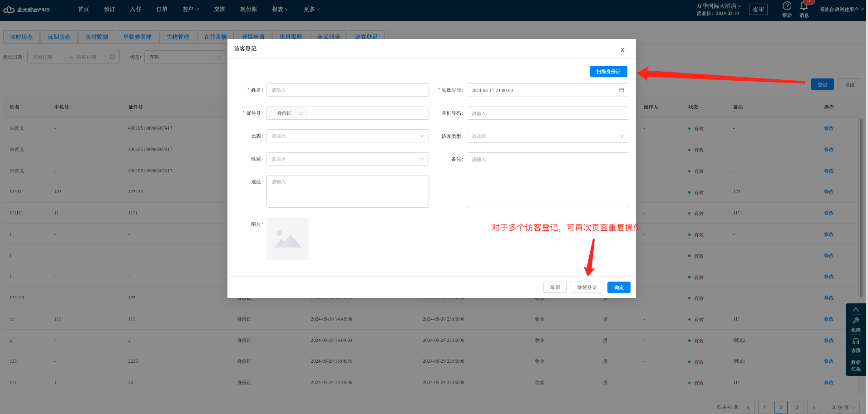Click the 确定 button
The height and width of the screenshot is (414, 868).
coord(619,287)
